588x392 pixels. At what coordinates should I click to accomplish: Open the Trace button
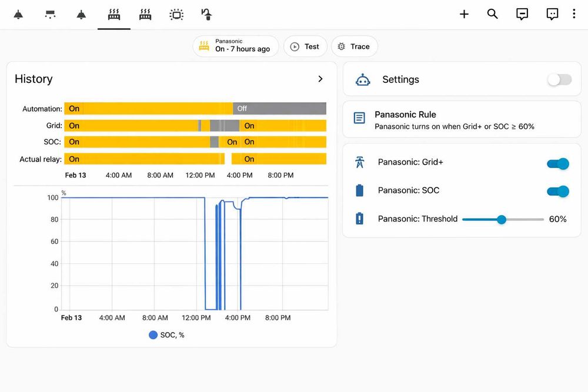(355, 46)
